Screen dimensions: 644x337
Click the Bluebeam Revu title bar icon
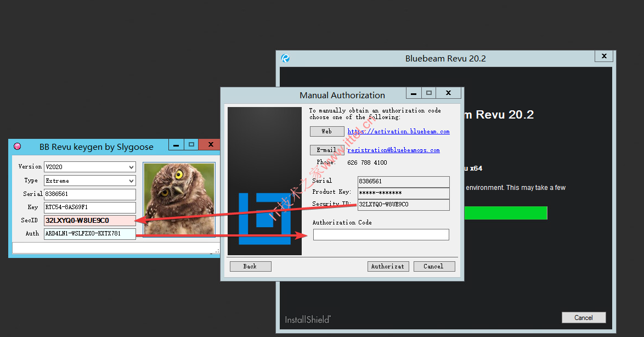tap(285, 58)
